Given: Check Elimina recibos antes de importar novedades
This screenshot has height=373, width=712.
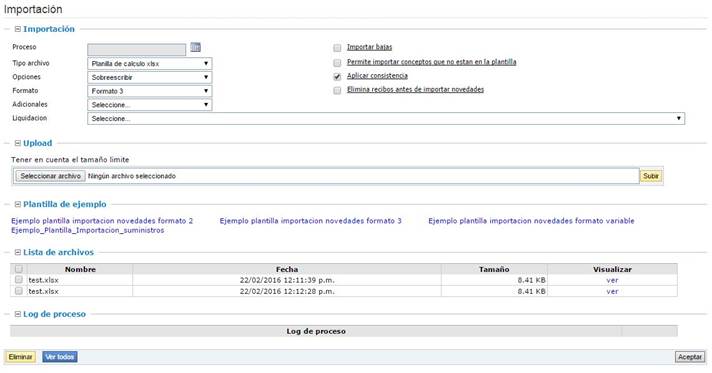Looking at the screenshot, I should 337,90.
